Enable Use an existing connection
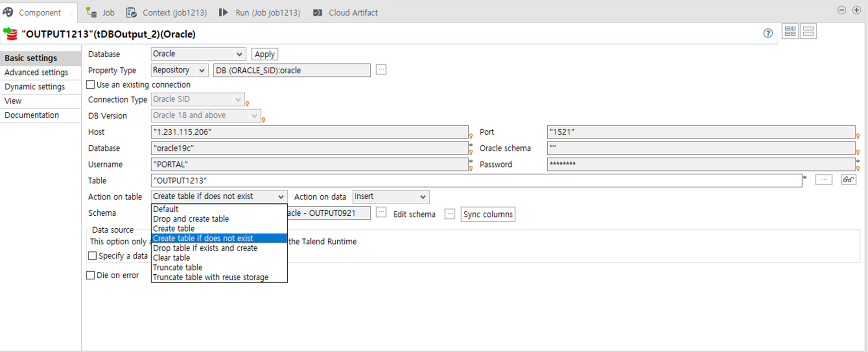 pyautogui.click(x=90, y=85)
